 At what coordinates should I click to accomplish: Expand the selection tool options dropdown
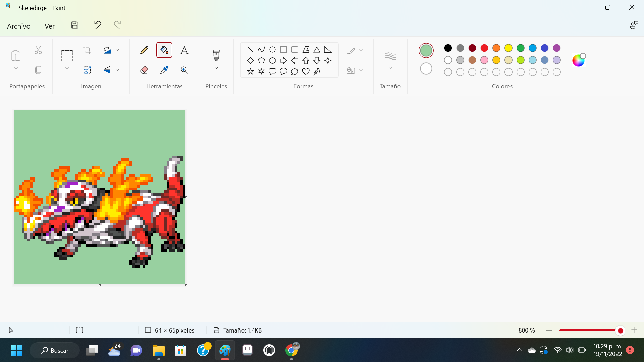point(67,68)
